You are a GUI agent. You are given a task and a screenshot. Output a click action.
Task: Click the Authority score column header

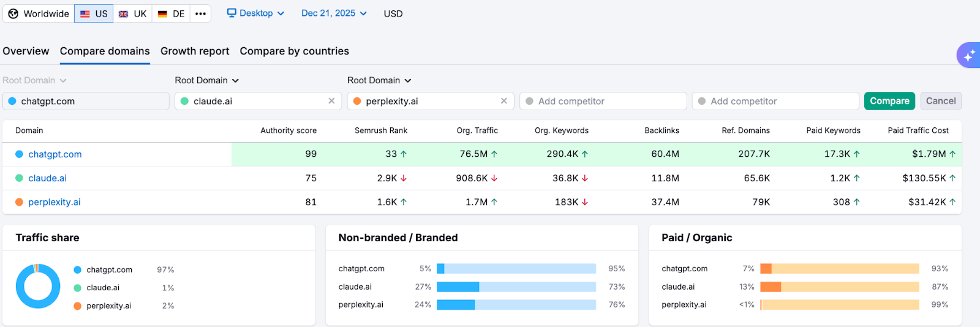coord(288,130)
